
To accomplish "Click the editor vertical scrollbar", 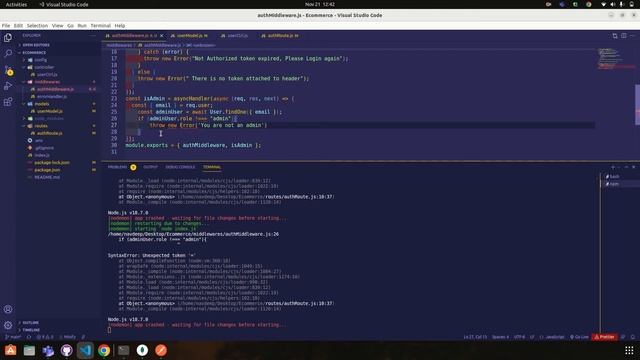I will click(x=637, y=104).
